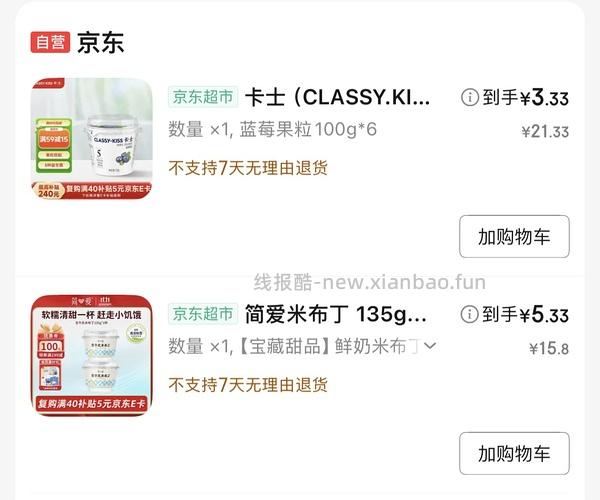Open the 卡士 (CLASSY.KI... product title
This screenshot has width=600, height=500.
point(338,97)
